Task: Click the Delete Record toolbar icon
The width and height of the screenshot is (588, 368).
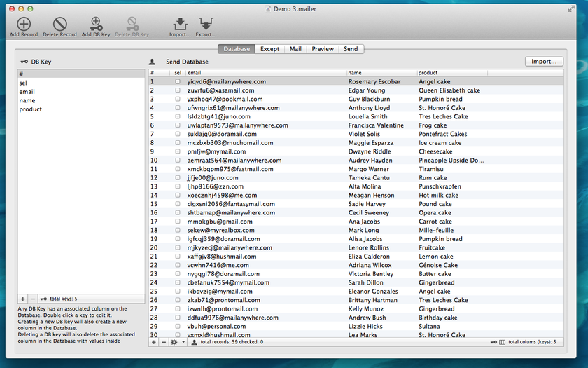Action: tap(59, 25)
